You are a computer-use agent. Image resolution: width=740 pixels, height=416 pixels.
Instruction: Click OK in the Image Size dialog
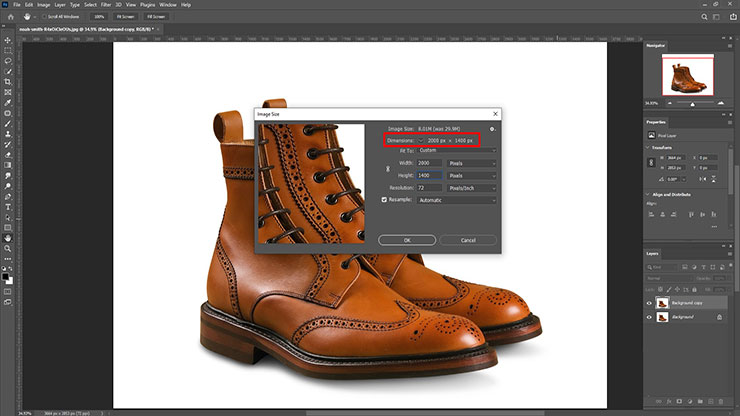tap(406, 240)
